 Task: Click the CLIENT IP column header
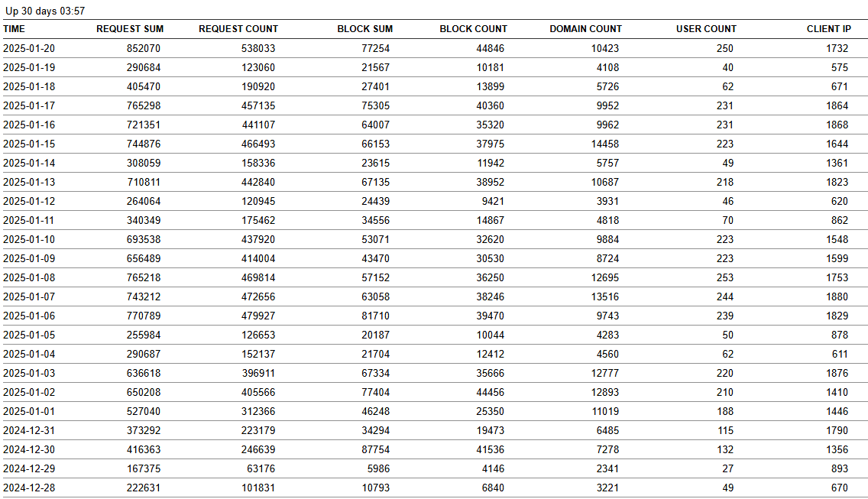tap(828, 29)
